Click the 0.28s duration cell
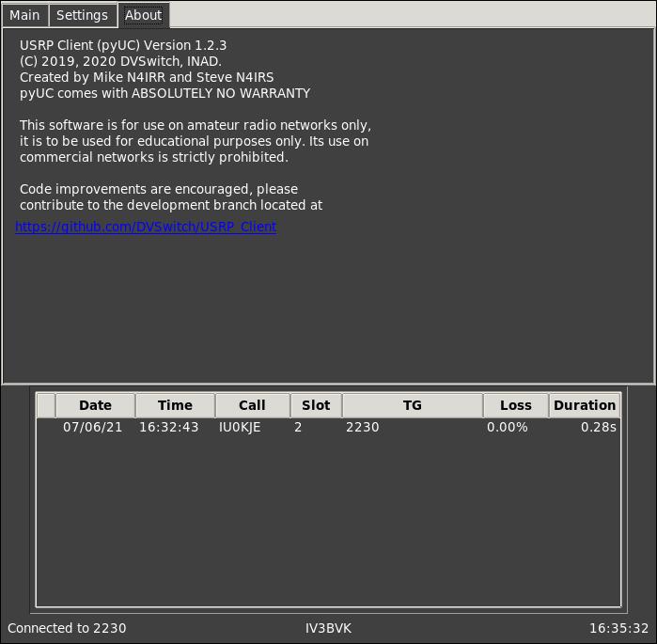The height and width of the screenshot is (644, 657). point(599,427)
